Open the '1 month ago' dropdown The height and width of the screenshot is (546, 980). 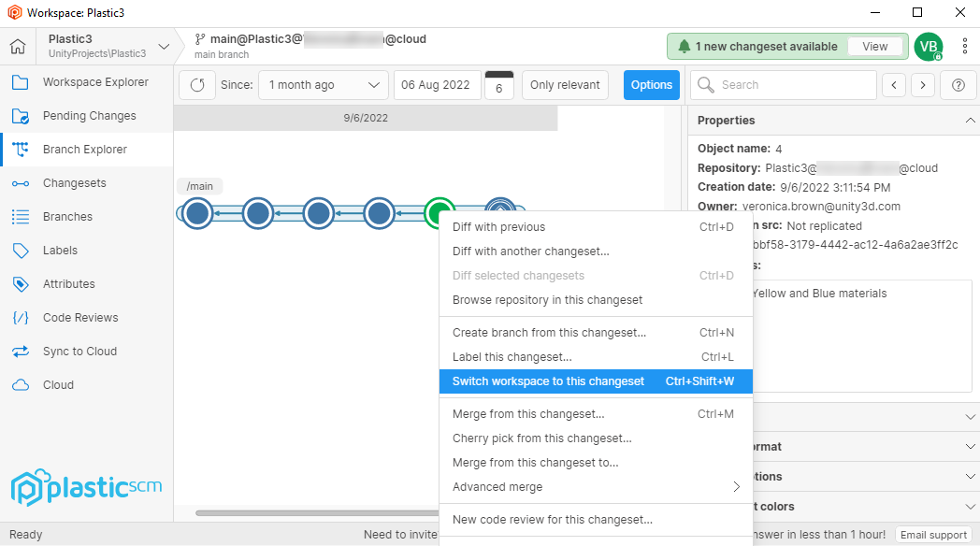click(324, 85)
